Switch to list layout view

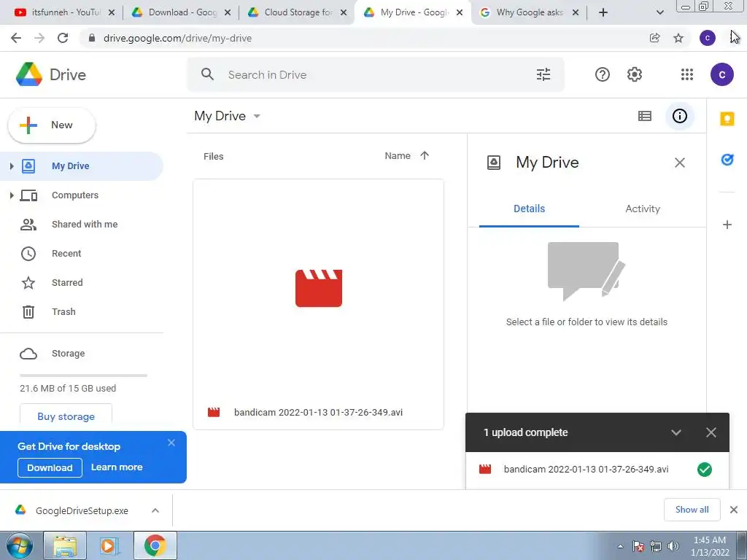[645, 116]
